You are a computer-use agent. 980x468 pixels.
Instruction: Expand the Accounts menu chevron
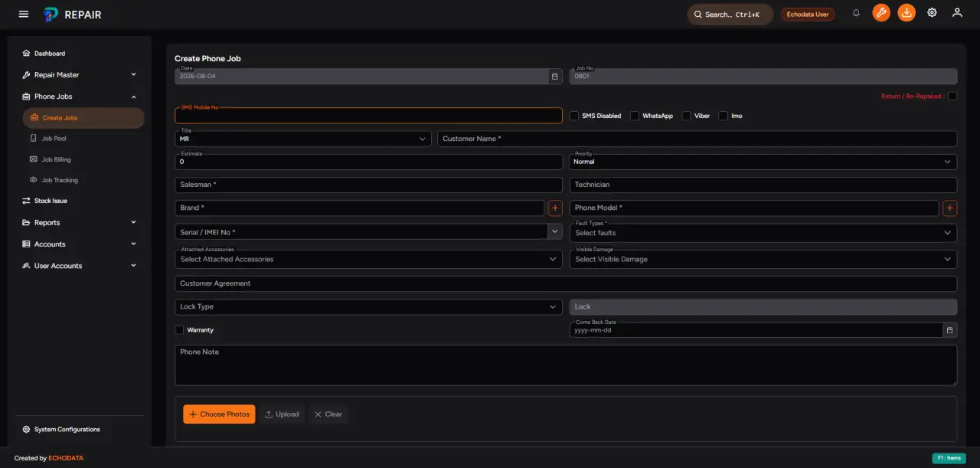(133, 244)
